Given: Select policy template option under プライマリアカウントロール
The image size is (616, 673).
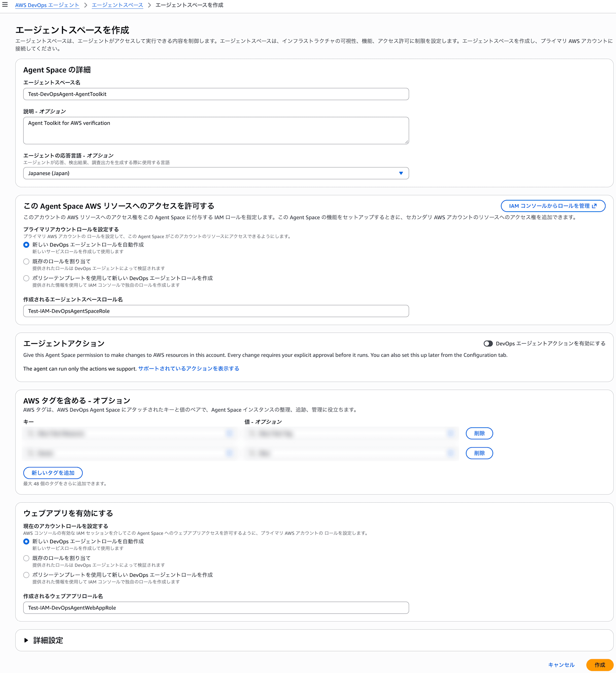Looking at the screenshot, I should click(x=26, y=278).
